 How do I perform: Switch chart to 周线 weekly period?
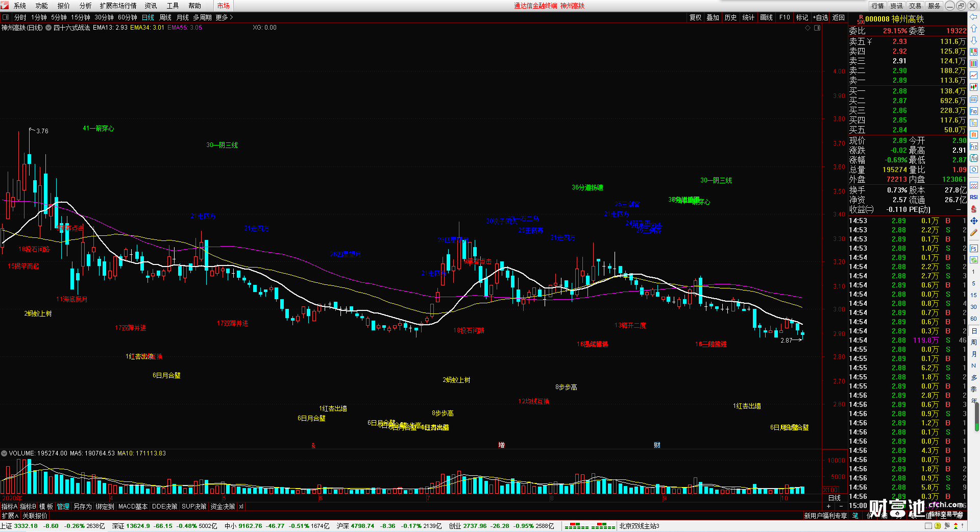click(x=165, y=17)
